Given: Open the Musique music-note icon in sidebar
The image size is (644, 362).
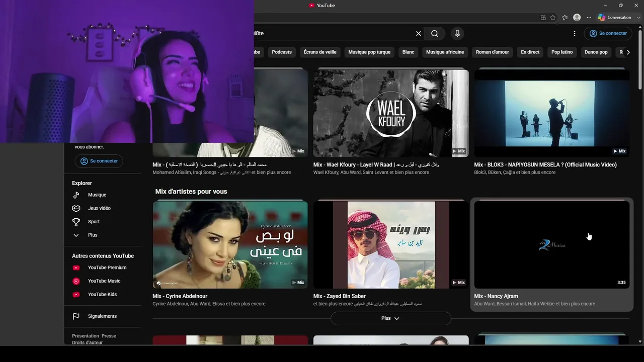Looking at the screenshot, I should point(76,195).
